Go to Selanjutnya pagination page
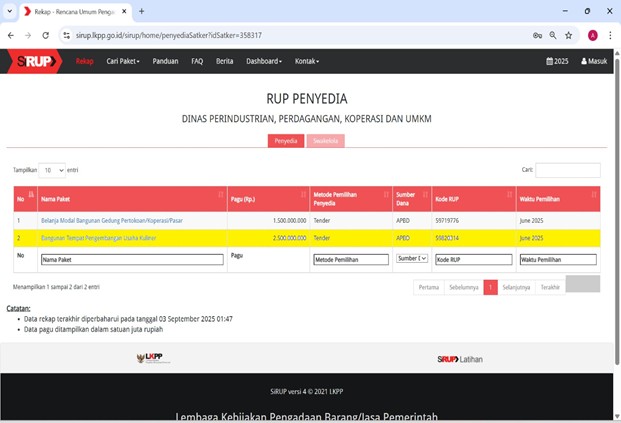The height and width of the screenshot is (423, 621). click(x=516, y=287)
